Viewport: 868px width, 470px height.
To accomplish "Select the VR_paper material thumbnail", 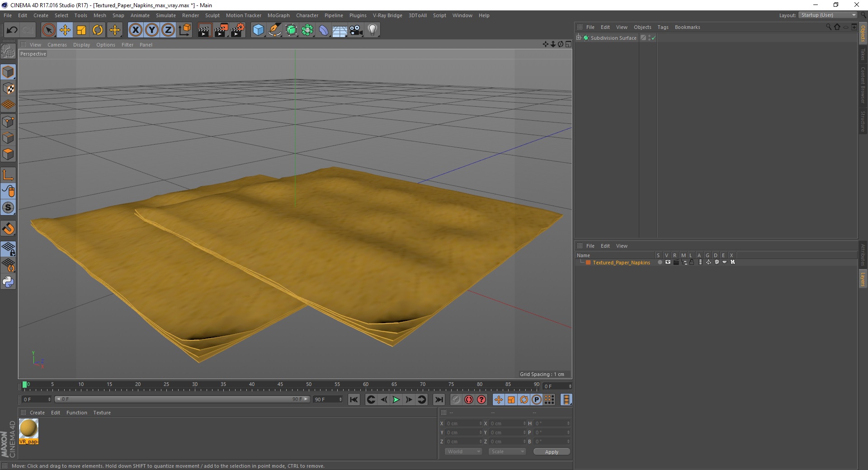I will coord(29,431).
